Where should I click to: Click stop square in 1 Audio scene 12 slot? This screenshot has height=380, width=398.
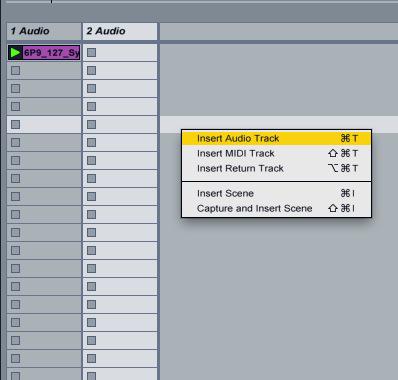pos(15,250)
